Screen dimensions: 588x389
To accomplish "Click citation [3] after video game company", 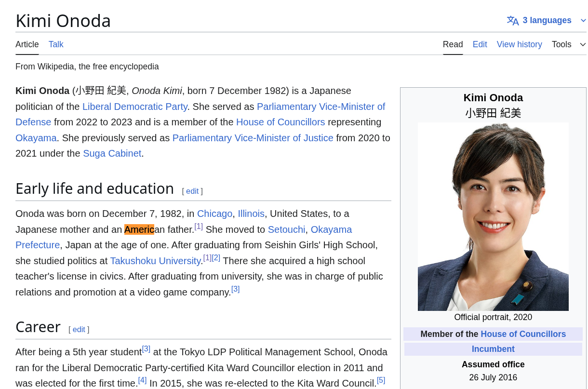I will (x=235, y=289).
